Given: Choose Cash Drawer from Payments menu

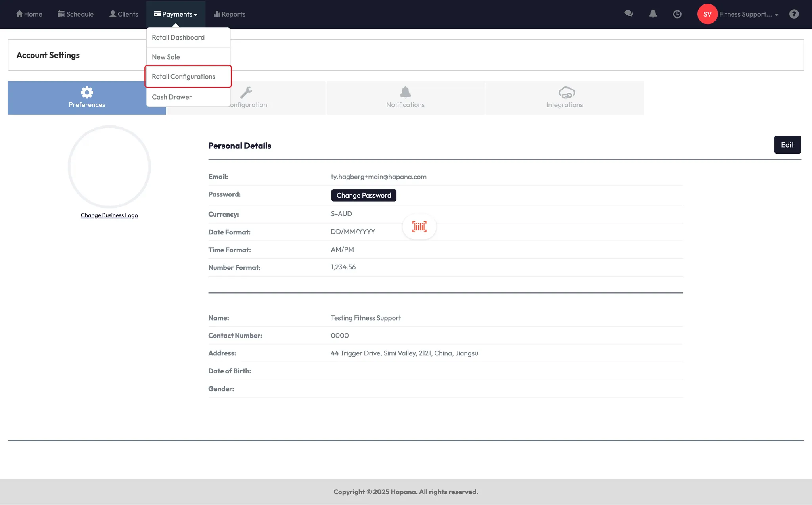Looking at the screenshot, I should pyautogui.click(x=172, y=97).
